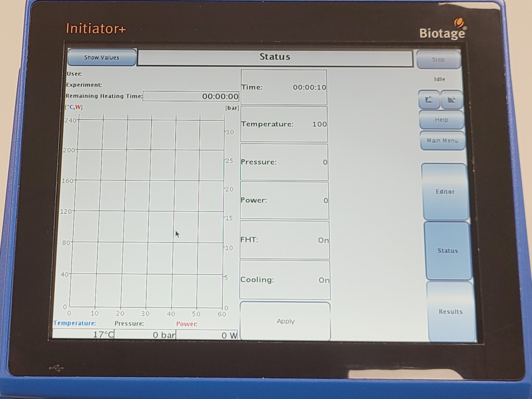
Task: Go to the Main Menu
Action: pyautogui.click(x=442, y=141)
